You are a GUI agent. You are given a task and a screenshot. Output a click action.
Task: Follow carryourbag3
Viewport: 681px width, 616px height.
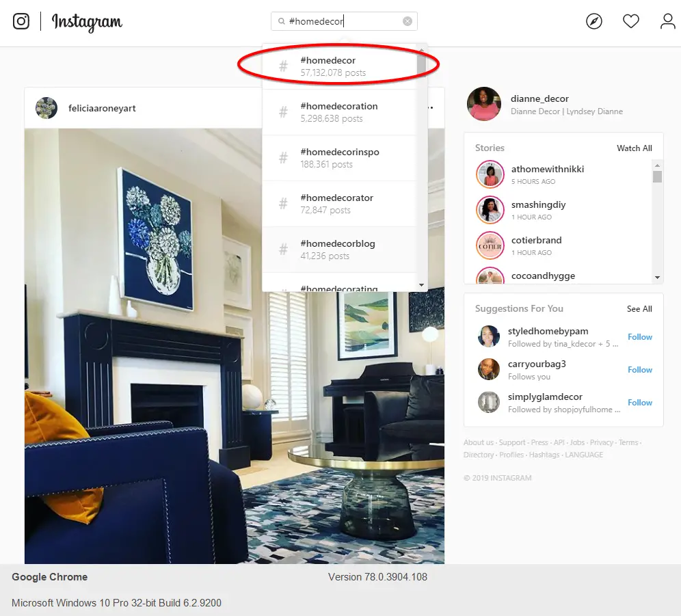640,370
